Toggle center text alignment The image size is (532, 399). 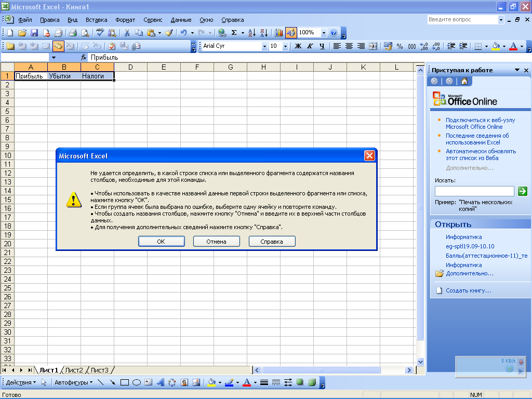(349, 46)
